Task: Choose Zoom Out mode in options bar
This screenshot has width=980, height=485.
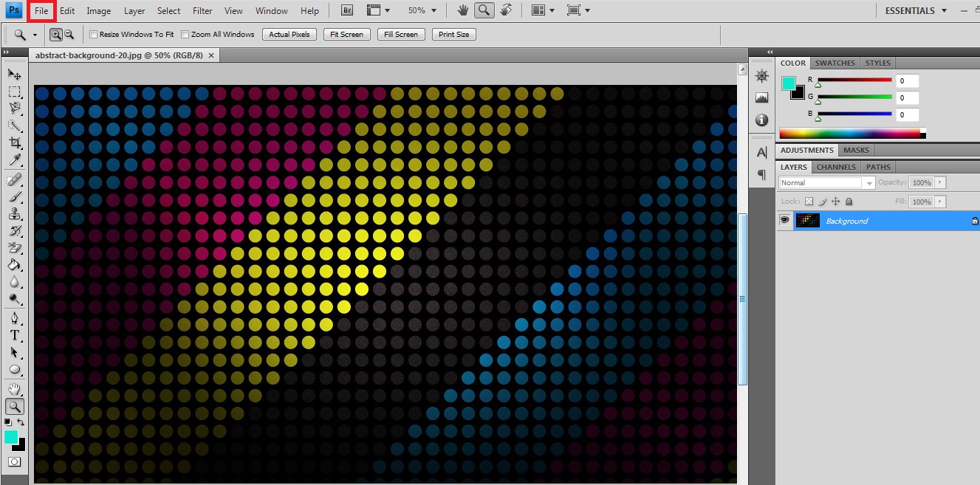Action: (x=69, y=34)
